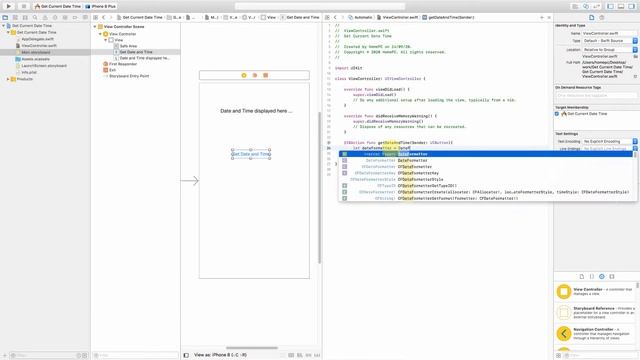Select ViewController.swift in project navigator
This screenshot has height=360, width=640.
coord(39,46)
